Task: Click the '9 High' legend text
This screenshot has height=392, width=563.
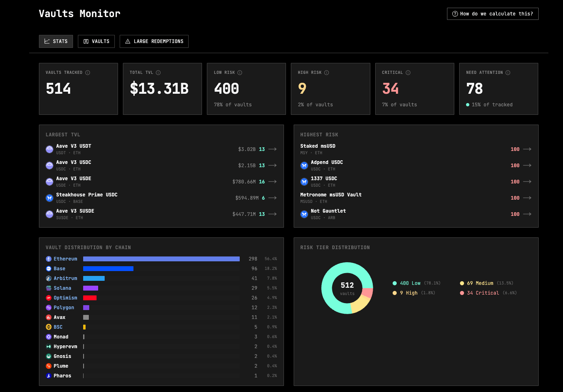Action: 409,293
